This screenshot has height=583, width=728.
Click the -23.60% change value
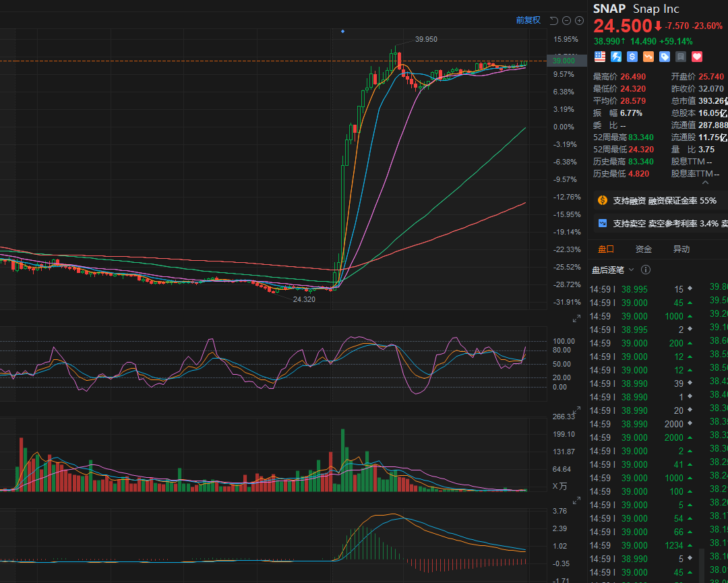coord(707,26)
